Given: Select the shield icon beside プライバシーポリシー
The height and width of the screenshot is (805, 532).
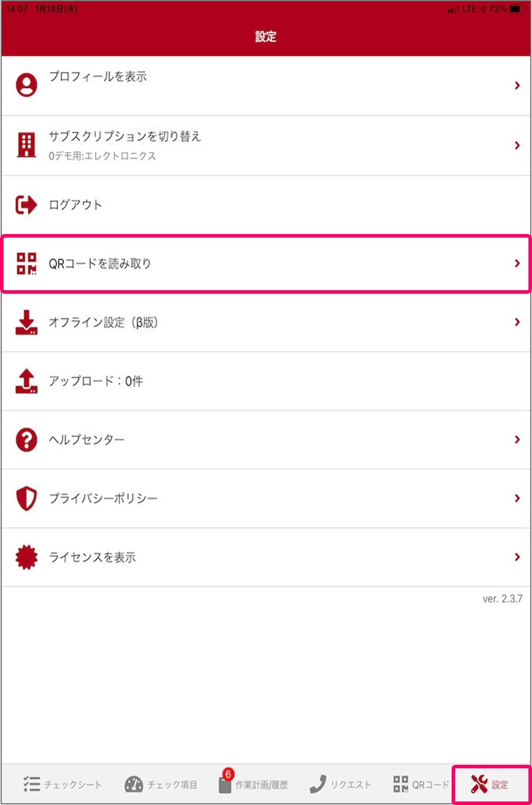Looking at the screenshot, I should (26, 498).
